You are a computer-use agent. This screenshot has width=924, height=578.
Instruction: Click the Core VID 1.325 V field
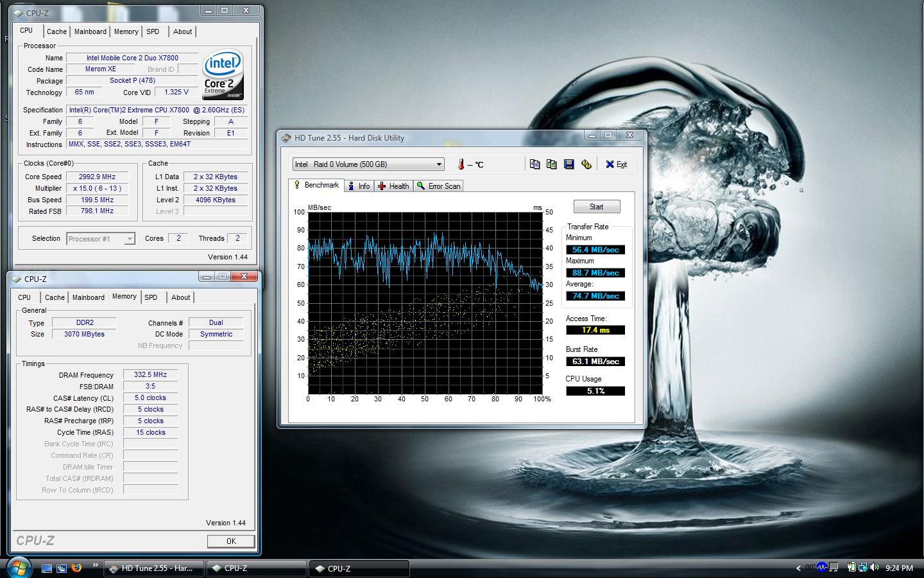pyautogui.click(x=176, y=92)
